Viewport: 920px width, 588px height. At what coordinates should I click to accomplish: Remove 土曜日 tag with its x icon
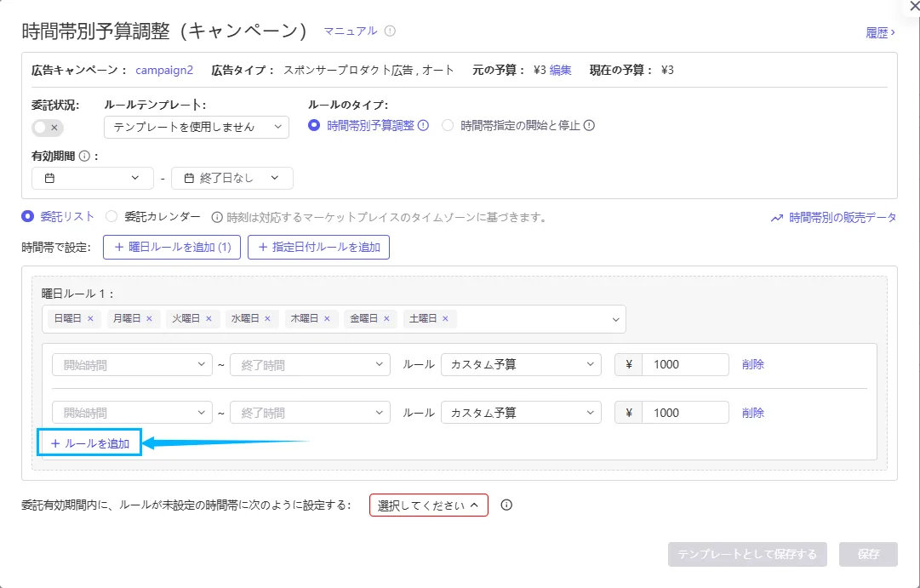pos(445,318)
